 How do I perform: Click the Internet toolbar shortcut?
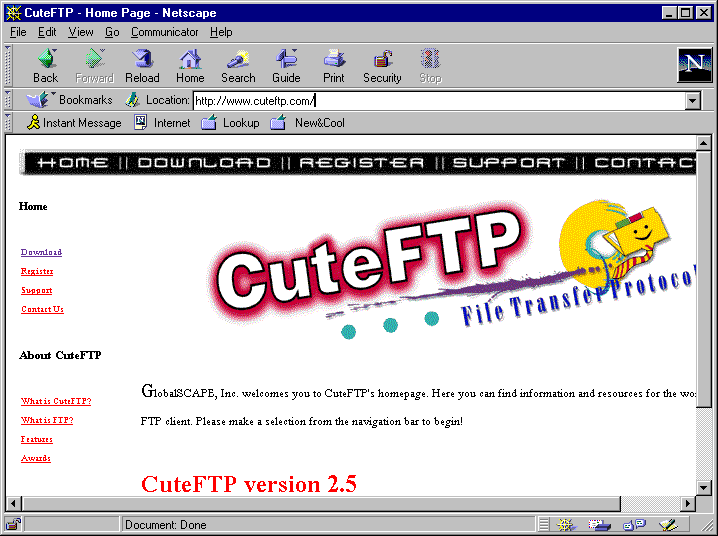(162, 123)
